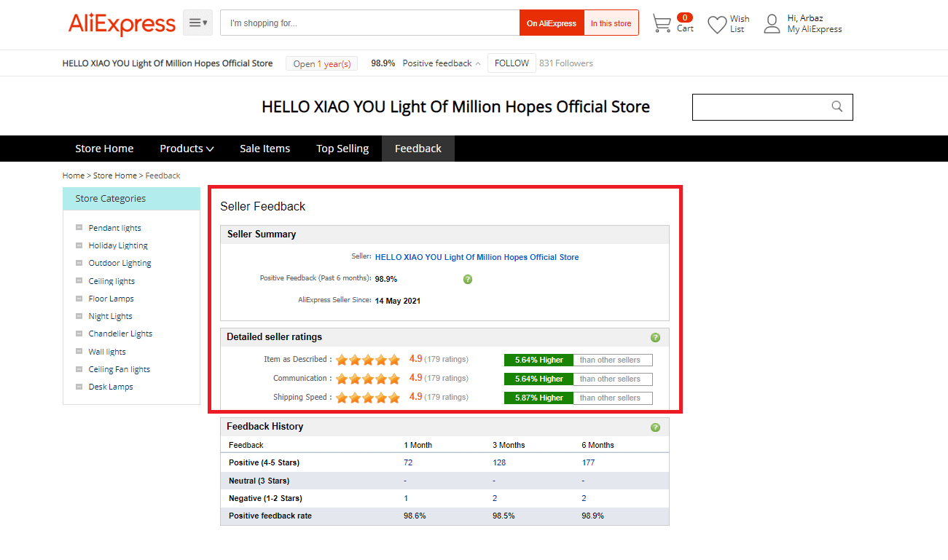Screen dimensions: 948x560
Task: Search with On AliExpress button
Action: 552,23
